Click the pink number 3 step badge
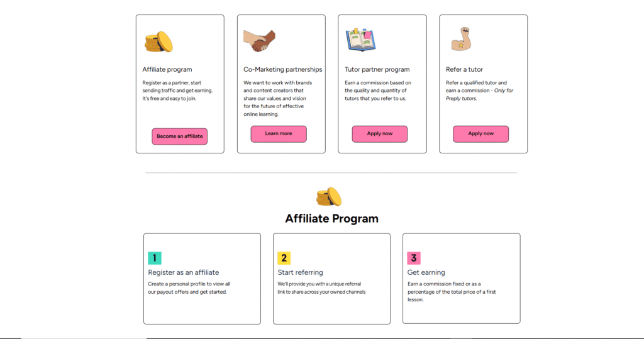Screen dimensions: 644x339 tap(414, 258)
